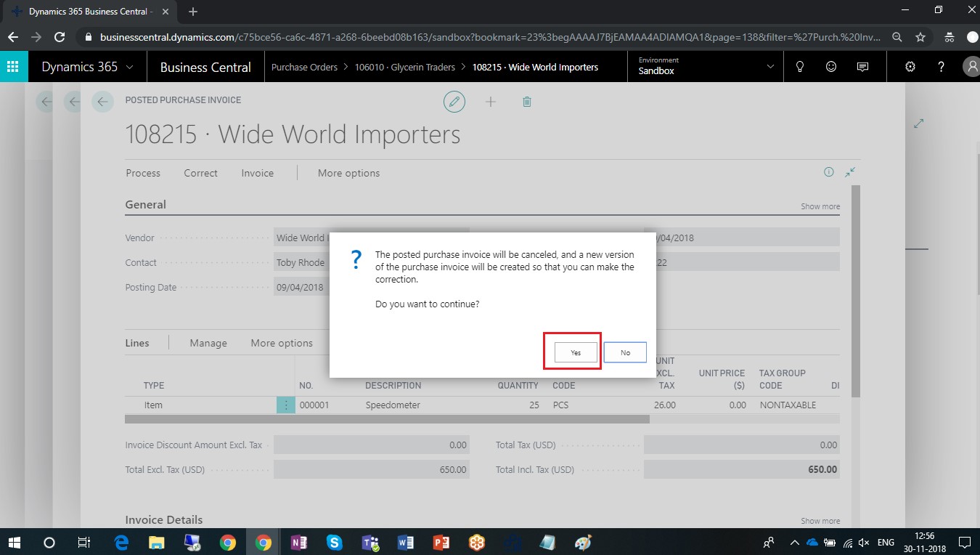Image resolution: width=980 pixels, height=555 pixels.
Task: Open the Help question mark icon
Action: 942,67
